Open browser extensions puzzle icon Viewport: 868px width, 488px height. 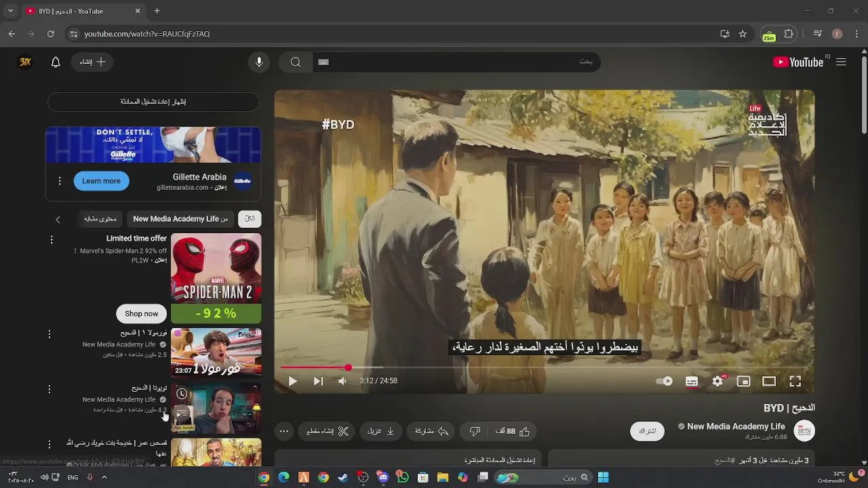click(x=789, y=34)
